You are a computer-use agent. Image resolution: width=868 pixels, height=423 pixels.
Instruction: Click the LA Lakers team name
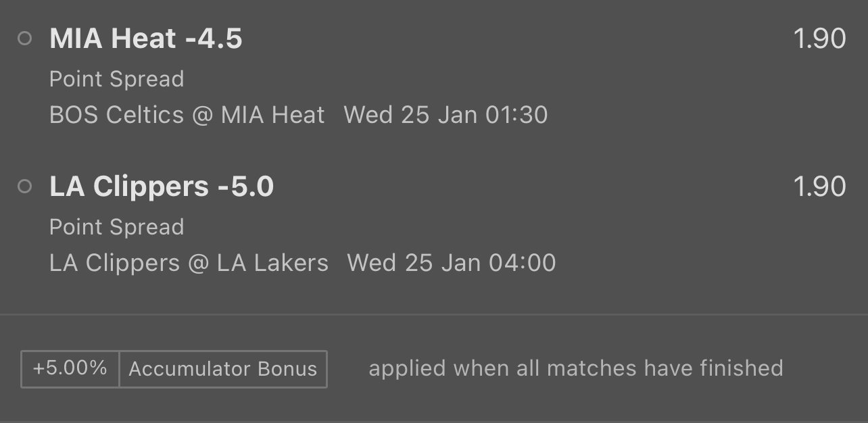coord(272,263)
